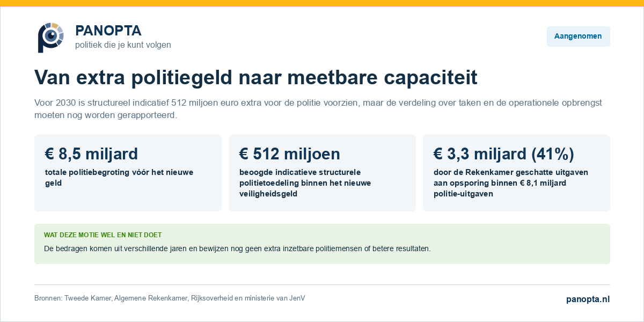The height and width of the screenshot is (322, 644).
Task: Click the intro paragraph about 512 miljoen euro
Action: (318, 109)
